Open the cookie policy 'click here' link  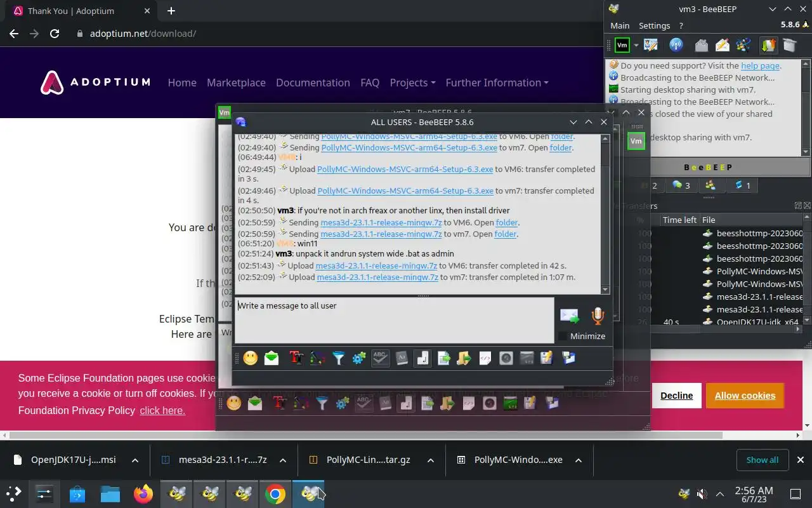click(x=162, y=410)
